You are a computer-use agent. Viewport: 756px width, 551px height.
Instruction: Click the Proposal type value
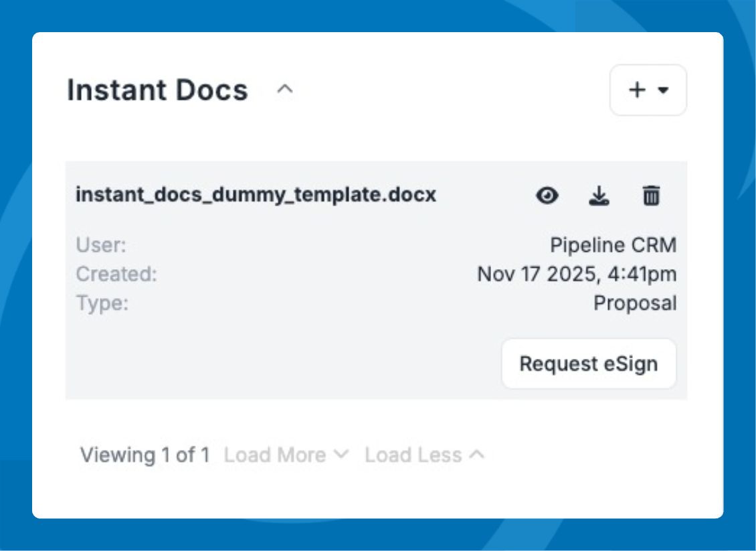click(635, 303)
